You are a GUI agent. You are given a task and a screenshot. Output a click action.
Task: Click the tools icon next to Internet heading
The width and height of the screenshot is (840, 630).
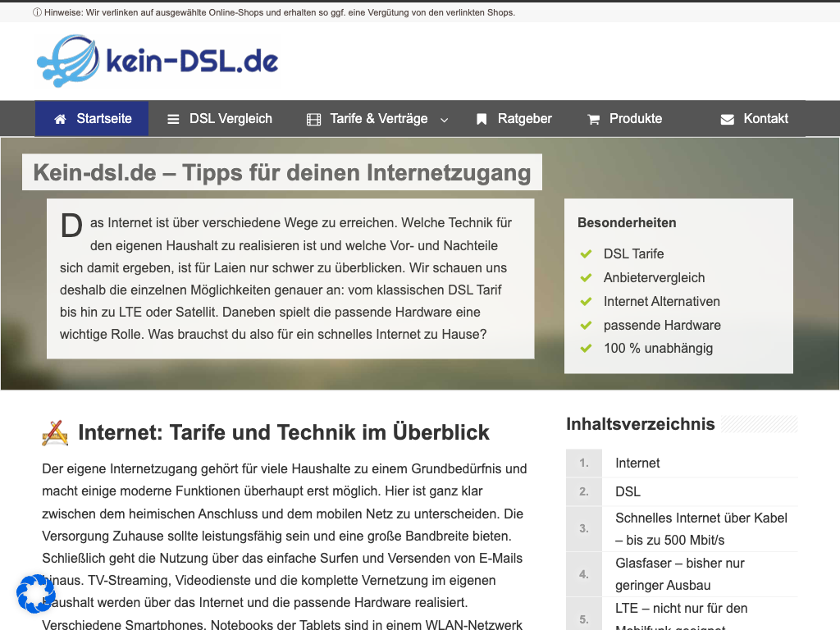coord(55,432)
